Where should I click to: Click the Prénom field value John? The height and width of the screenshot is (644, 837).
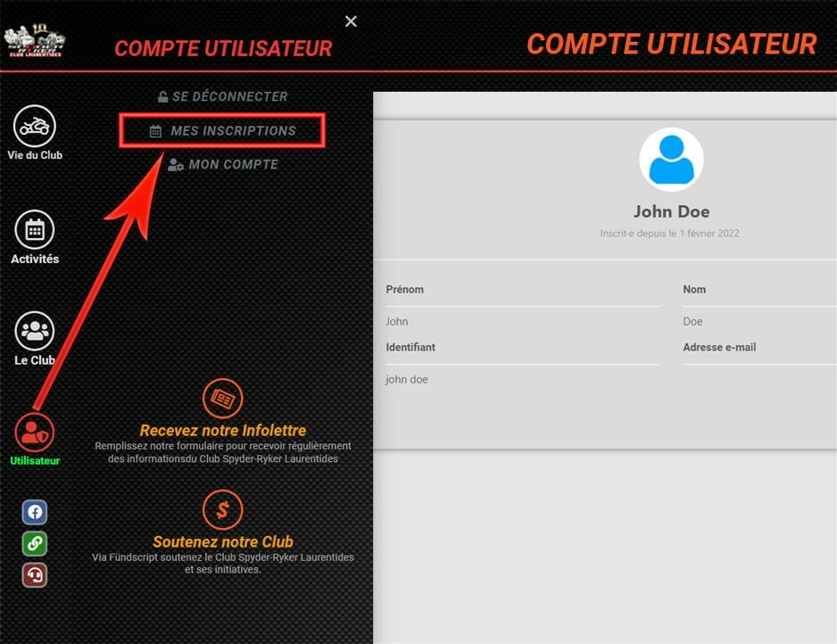click(396, 322)
